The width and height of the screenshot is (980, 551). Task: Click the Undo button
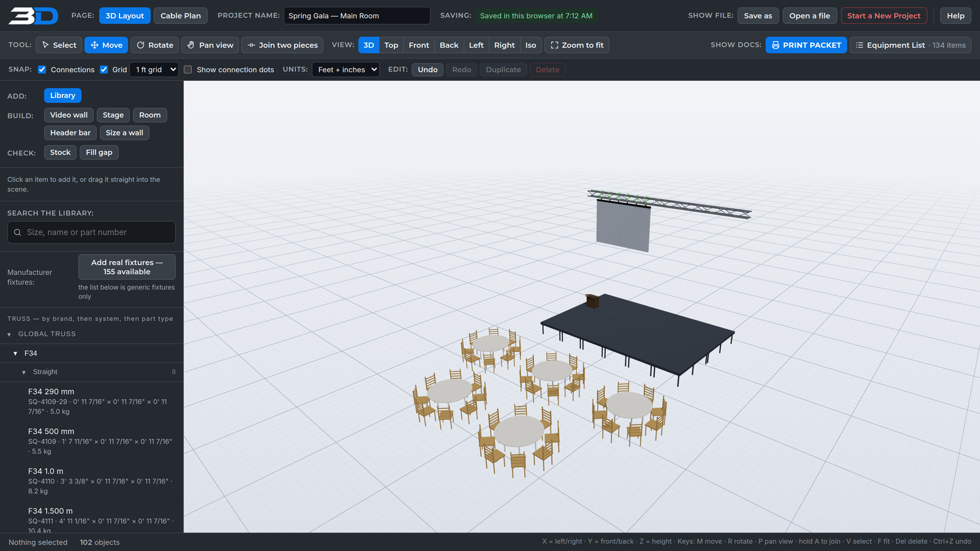(x=428, y=70)
